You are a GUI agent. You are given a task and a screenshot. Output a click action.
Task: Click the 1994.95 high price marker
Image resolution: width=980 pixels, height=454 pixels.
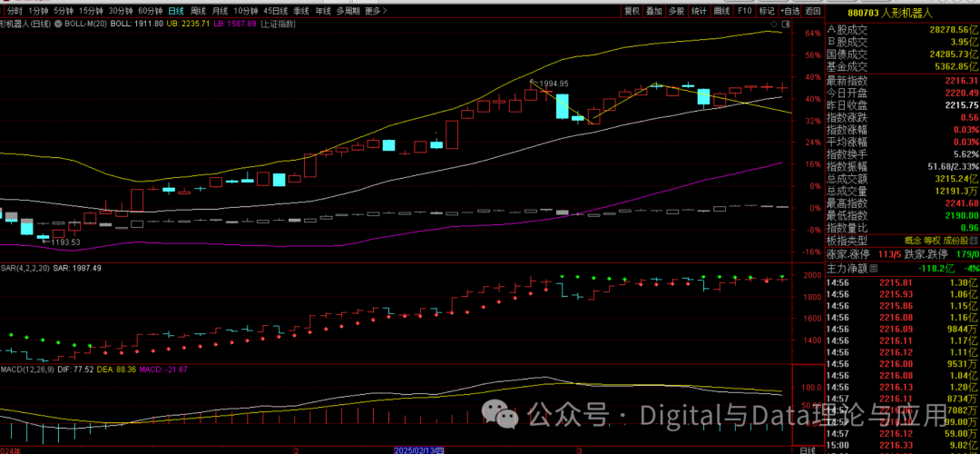(554, 84)
